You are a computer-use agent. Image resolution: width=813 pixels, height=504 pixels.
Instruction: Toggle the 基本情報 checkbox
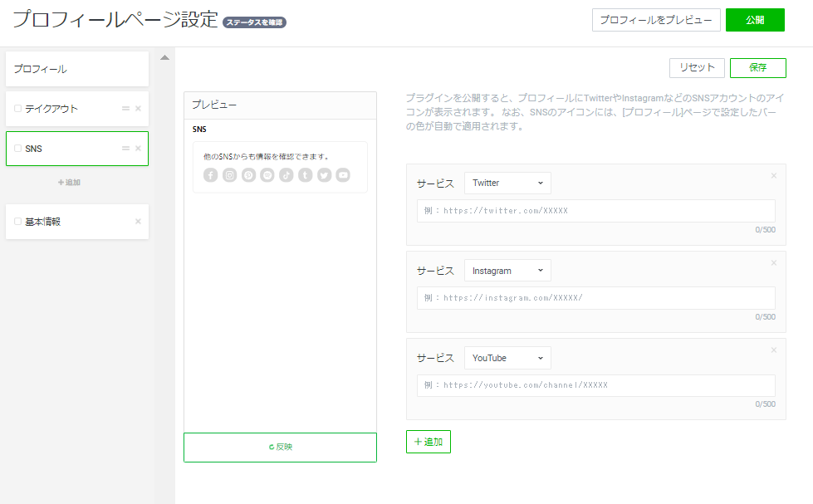17,222
